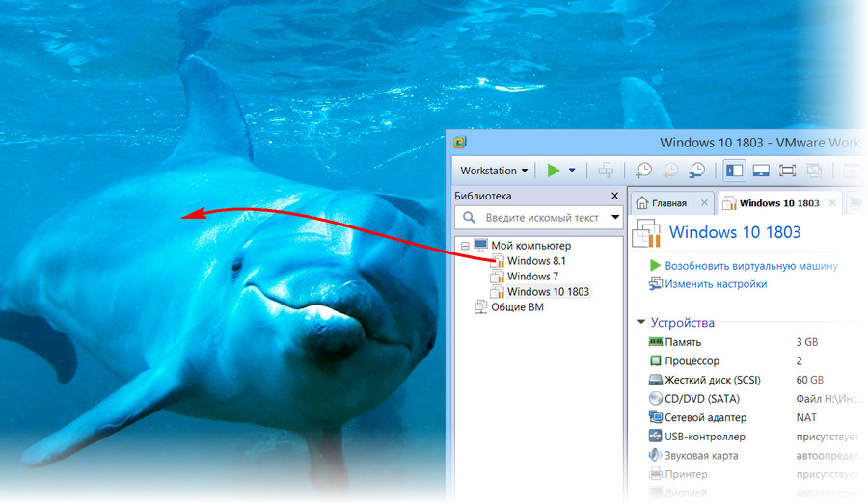This screenshot has height=504, width=868.
Task: Open the snapshot manager wrench-clock icon
Action: click(697, 171)
